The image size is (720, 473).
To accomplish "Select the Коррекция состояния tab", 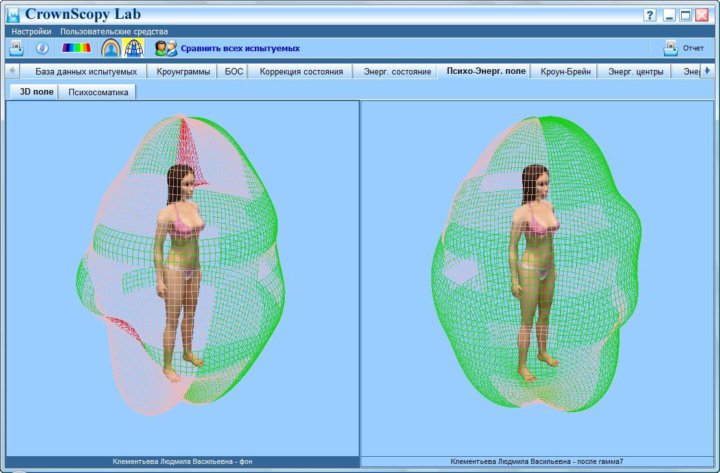I will tap(301, 72).
